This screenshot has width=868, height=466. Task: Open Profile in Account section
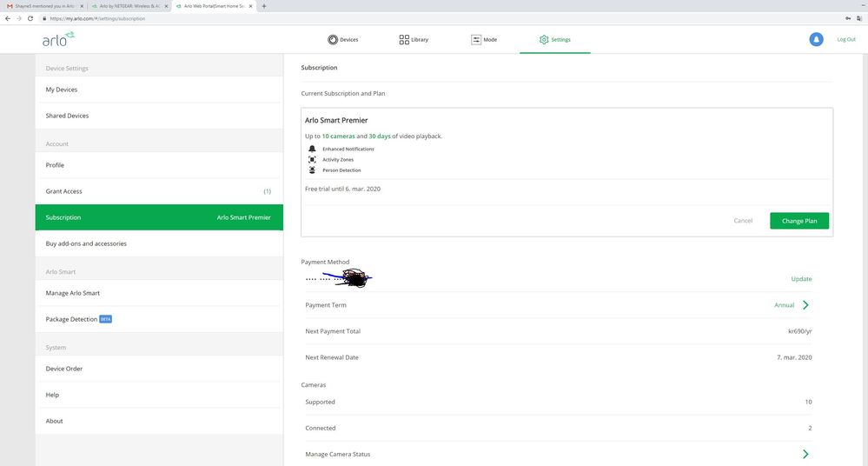pos(159,165)
